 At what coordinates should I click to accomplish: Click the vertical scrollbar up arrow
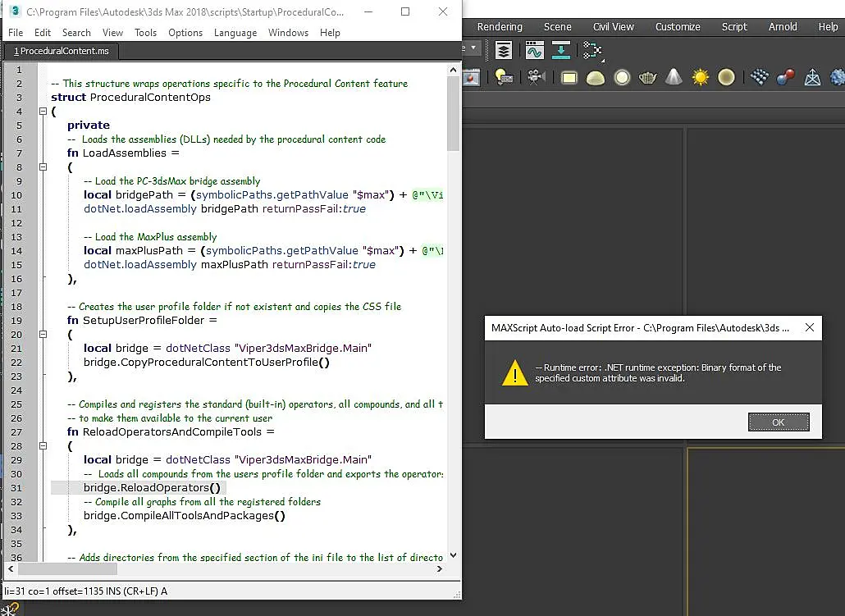click(453, 70)
